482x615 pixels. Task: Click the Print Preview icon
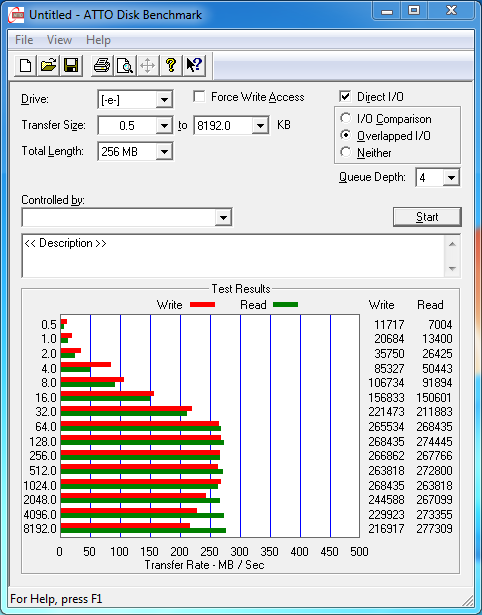tap(125, 65)
